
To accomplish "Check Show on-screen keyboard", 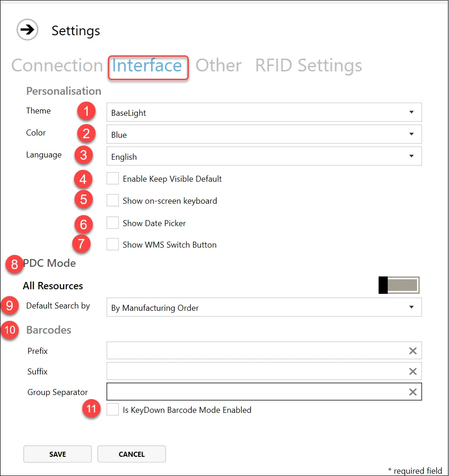I will click(x=112, y=200).
